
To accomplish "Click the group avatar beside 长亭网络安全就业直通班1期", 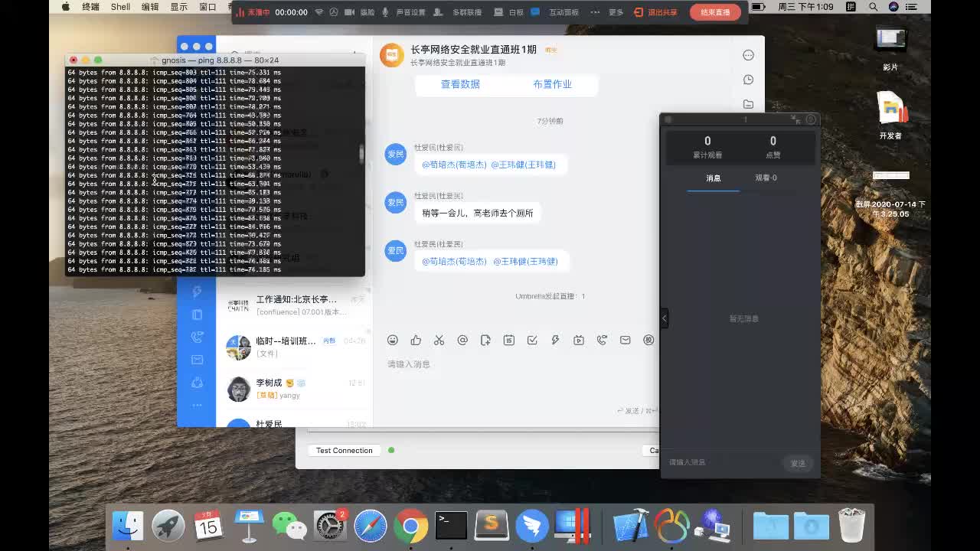I will (392, 55).
